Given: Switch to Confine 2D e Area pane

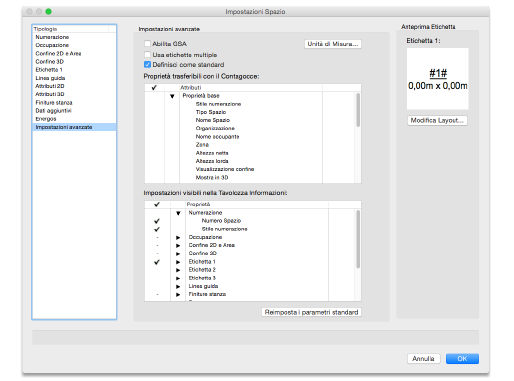Looking at the screenshot, I should pyautogui.click(x=74, y=53).
